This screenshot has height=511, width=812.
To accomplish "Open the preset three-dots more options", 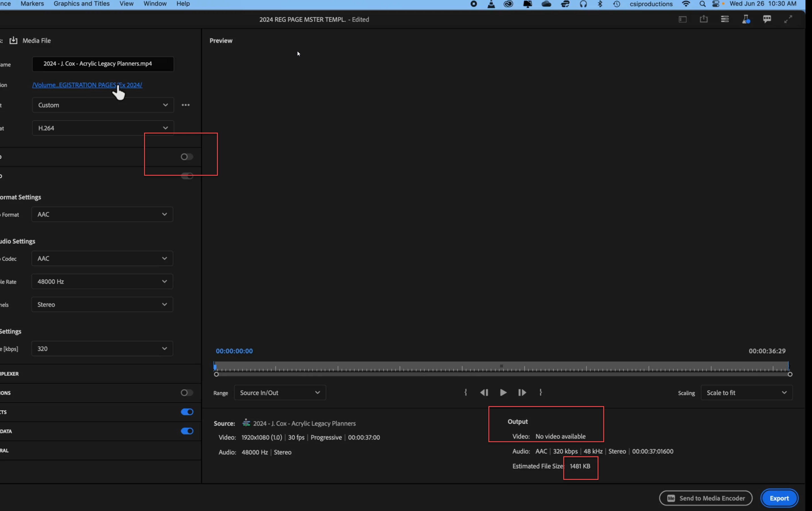I will (185, 105).
